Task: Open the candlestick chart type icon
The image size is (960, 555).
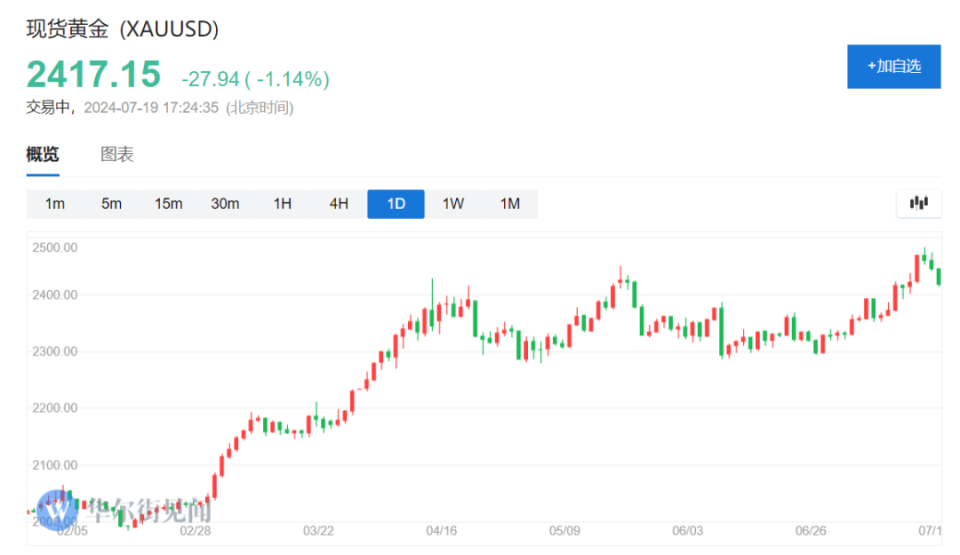Action: [x=919, y=203]
